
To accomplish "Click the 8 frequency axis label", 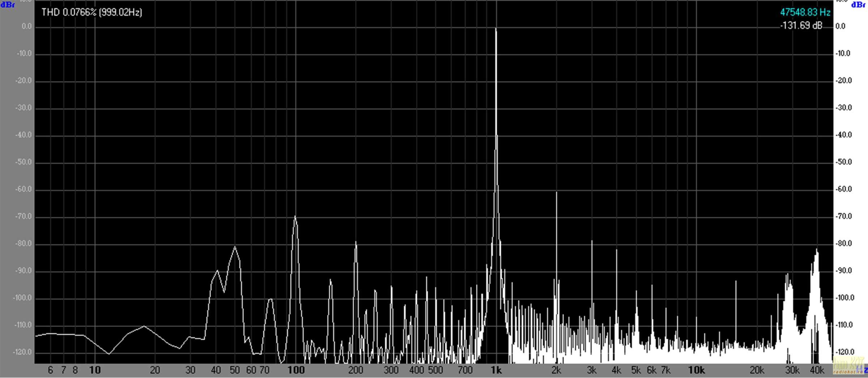I will (75, 370).
